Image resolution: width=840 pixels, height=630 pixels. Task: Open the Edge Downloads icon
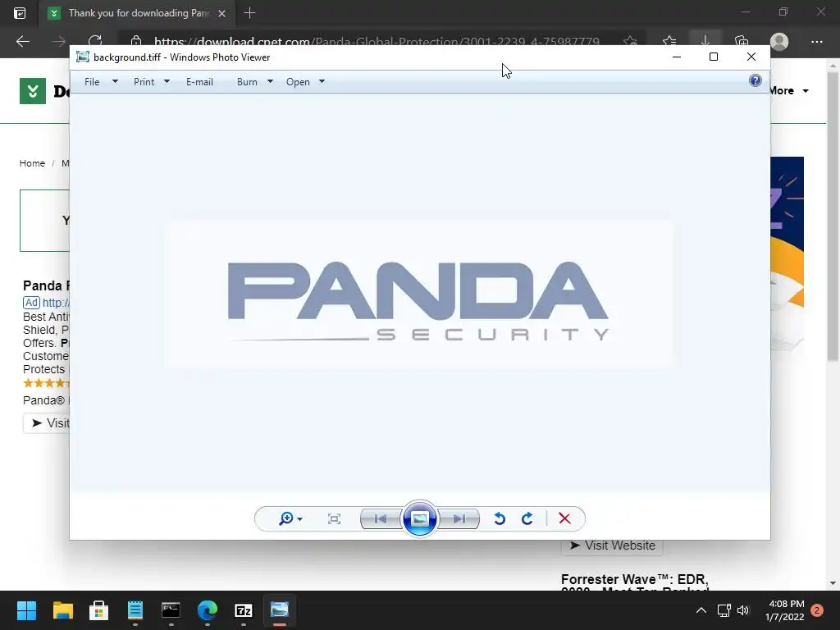(705, 41)
